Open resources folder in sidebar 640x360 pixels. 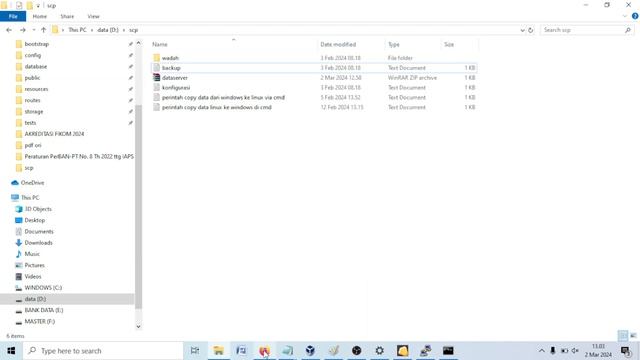pyautogui.click(x=36, y=89)
